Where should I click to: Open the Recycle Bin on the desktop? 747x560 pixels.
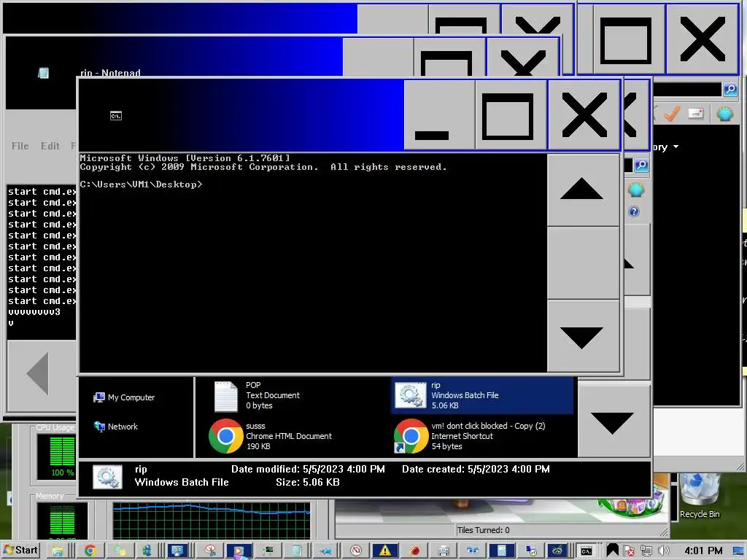tap(700, 496)
